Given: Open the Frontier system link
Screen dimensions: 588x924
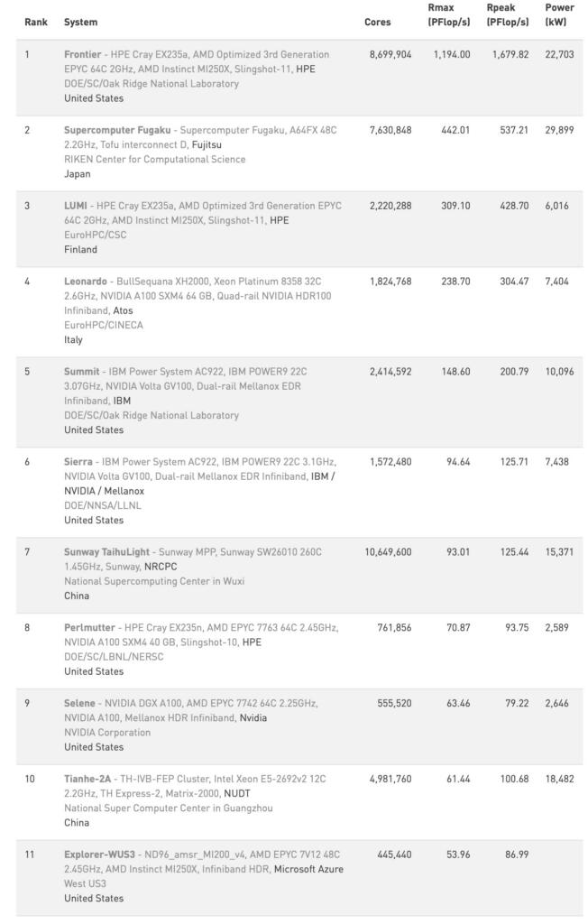Looking at the screenshot, I should tap(82, 54).
